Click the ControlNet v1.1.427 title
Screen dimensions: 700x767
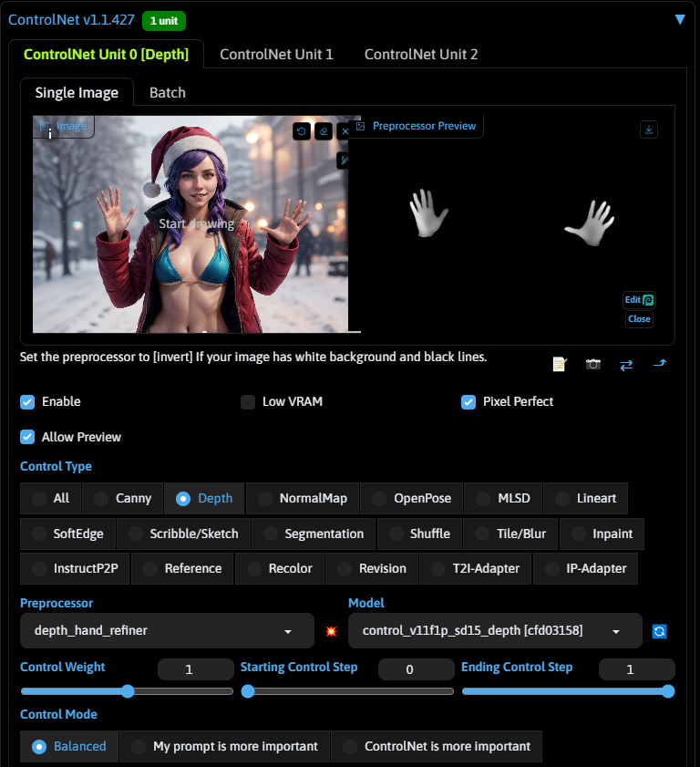71,19
